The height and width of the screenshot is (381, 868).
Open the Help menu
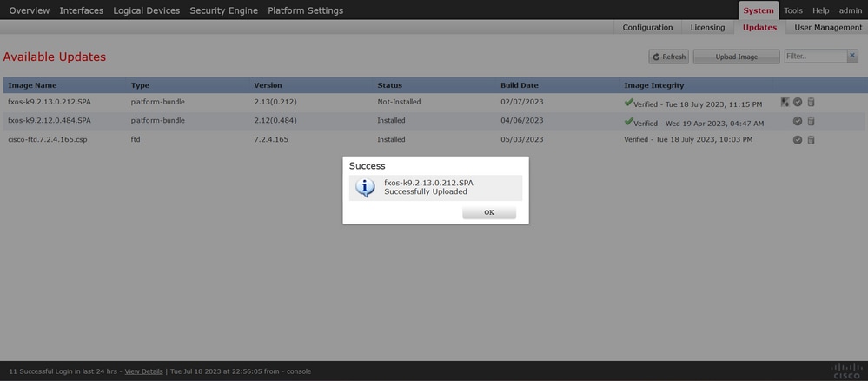pos(821,10)
